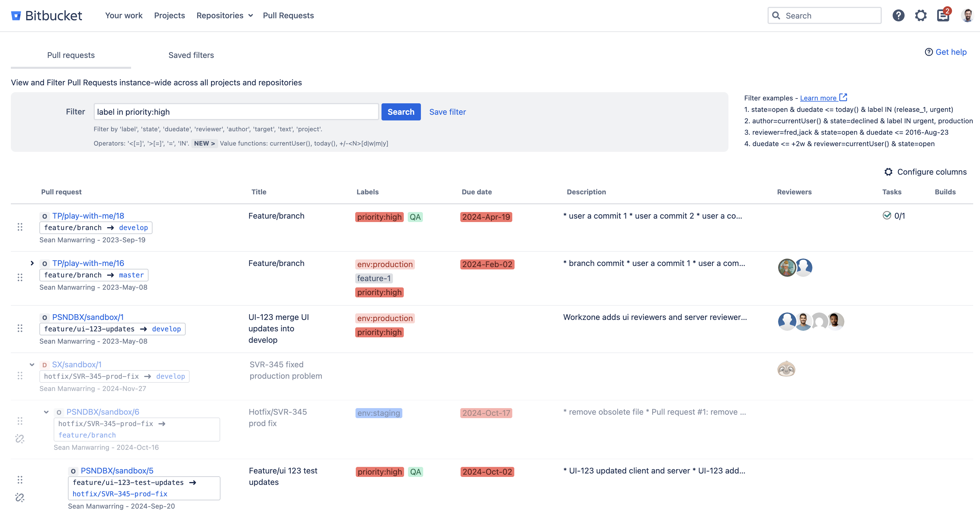This screenshot has height=516, width=980.
Task: Open the inbox notifications icon
Action: [x=943, y=16]
